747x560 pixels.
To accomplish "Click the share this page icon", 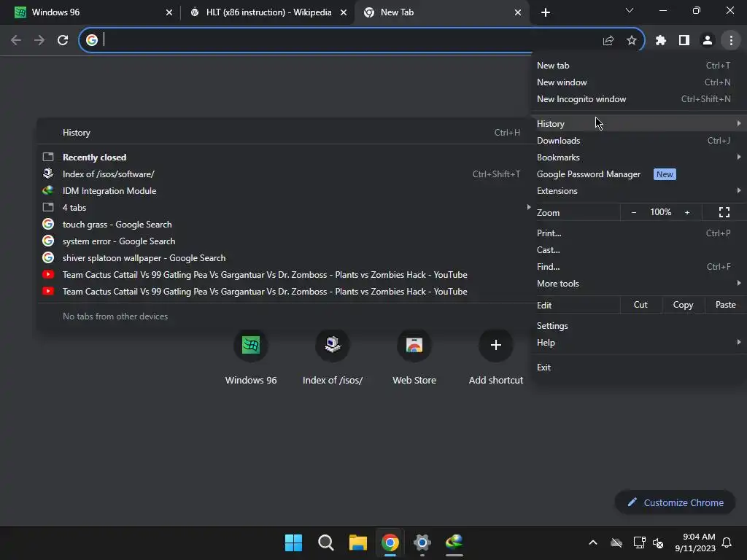I will tap(608, 41).
